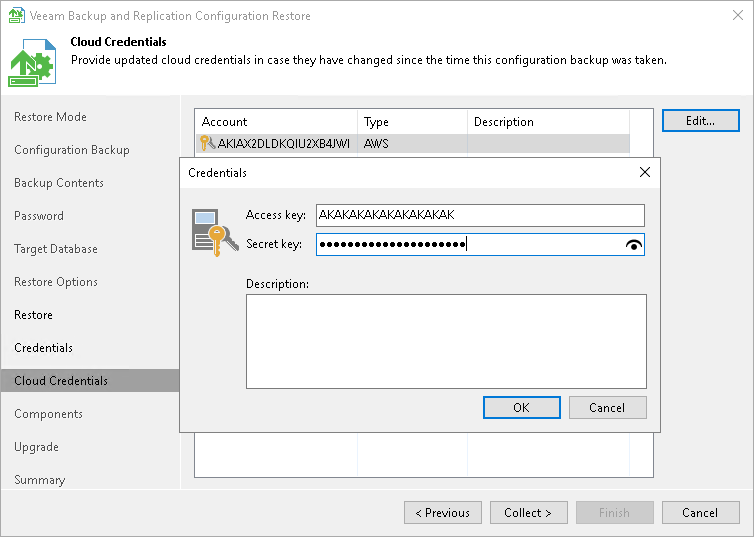Click the Credentials dialog title text
The image size is (754, 537).
[x=217, y=173]
